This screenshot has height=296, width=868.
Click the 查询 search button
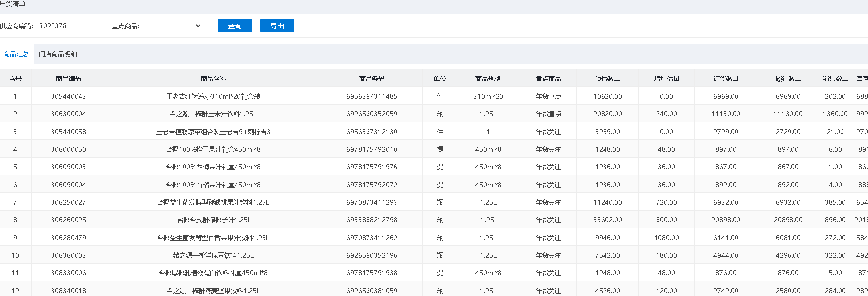tap(235, 26)
